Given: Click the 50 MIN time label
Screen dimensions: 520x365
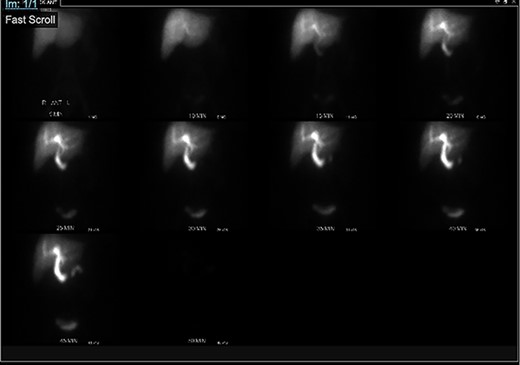Looking at the screenshot, I should 197,341.
